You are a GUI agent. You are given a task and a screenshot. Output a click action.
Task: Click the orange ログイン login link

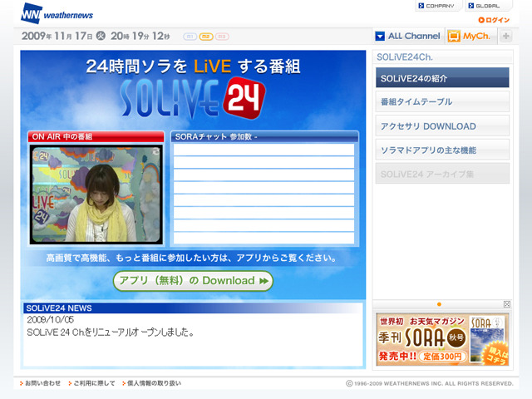[x=494, y=20]
